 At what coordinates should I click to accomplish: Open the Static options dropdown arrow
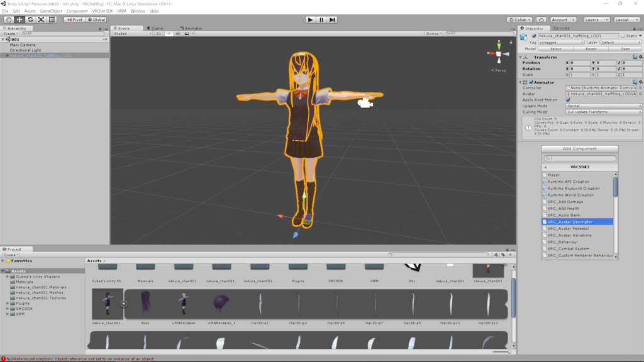coord(640,36)
